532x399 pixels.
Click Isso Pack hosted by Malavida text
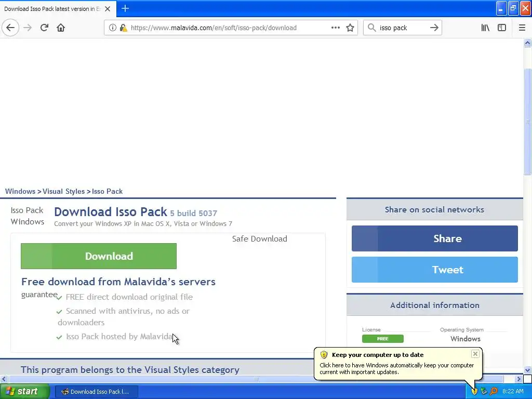(x=119, y=337)
